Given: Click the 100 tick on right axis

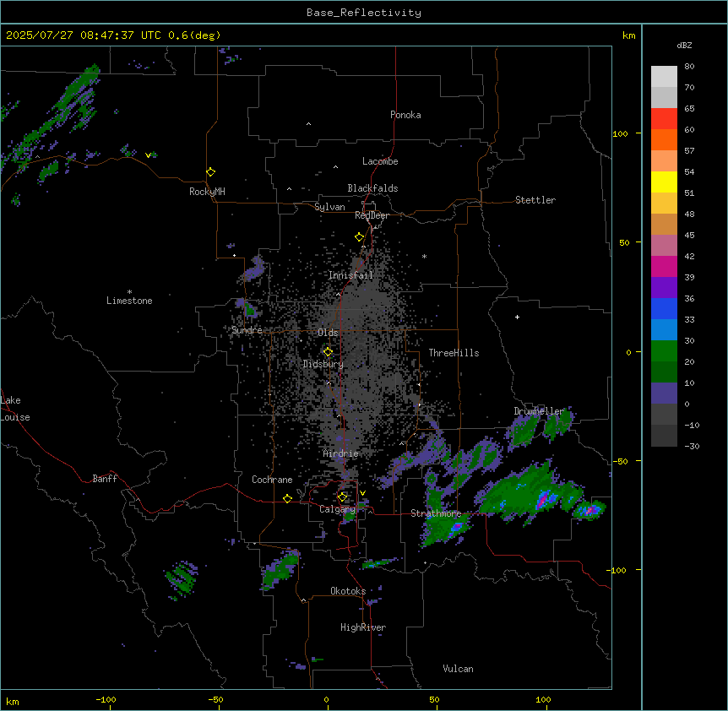Looking at the screenshot, I should point(620,133).
